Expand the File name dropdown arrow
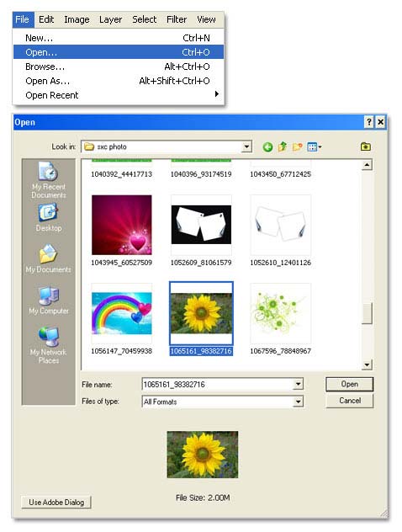Image resolution: width=402 pixels, height=532 pixels. (x=298, y=384)
